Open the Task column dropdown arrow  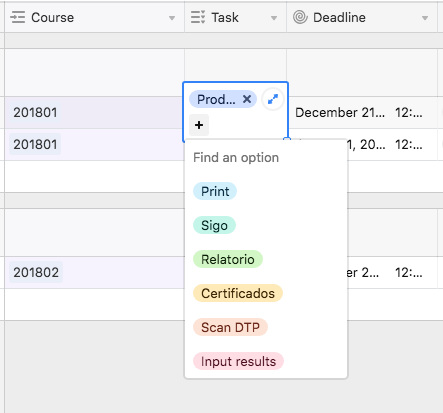(x=274, y=18)
